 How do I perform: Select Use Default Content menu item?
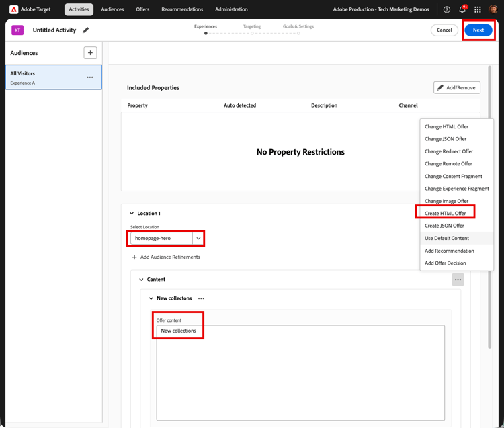[456, 238]
